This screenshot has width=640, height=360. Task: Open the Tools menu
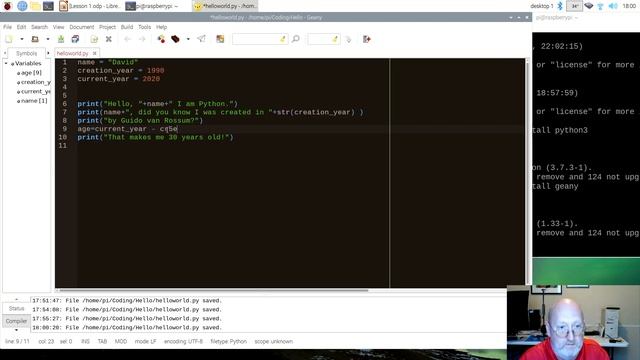[x=144, y=27]
